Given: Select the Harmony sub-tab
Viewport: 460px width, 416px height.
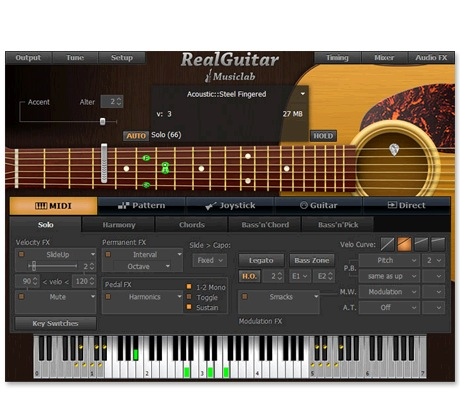Looking at the screenshot, I should (x=119, y=225).
